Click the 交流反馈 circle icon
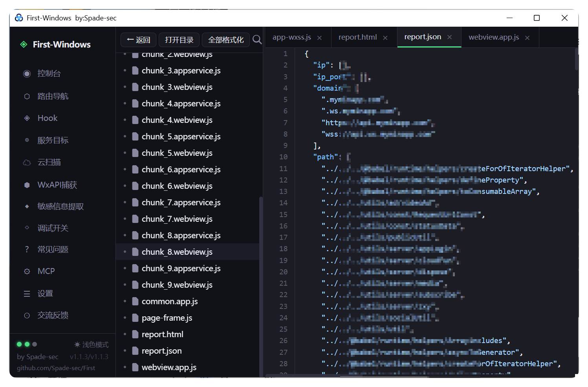This screenshot has width=588, height=387. (27, 316)
